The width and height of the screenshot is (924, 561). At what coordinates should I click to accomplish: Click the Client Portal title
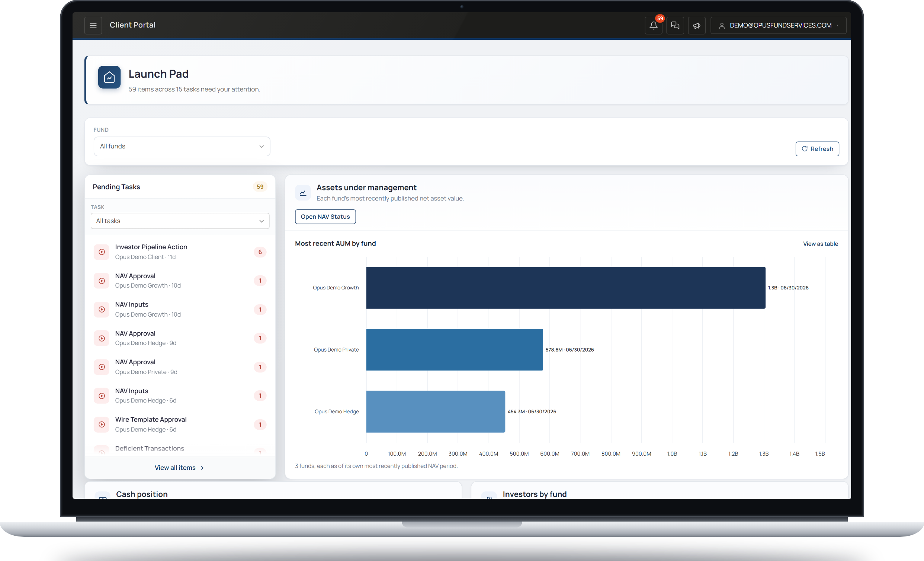(x=132, y=25)
